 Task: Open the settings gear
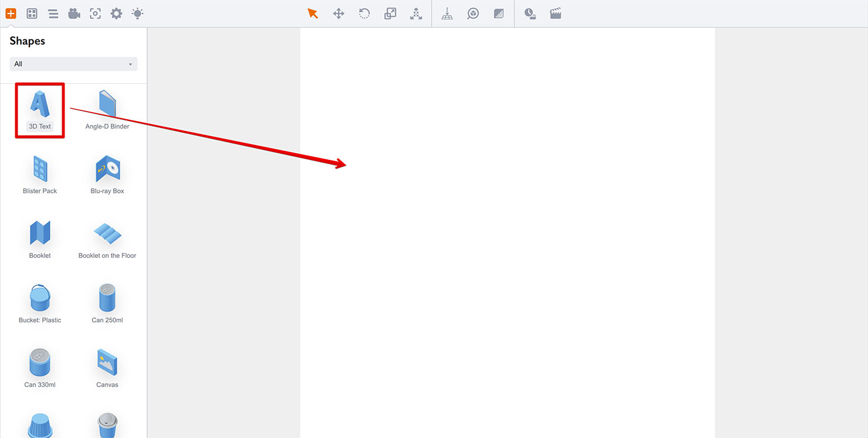(116, 13)
